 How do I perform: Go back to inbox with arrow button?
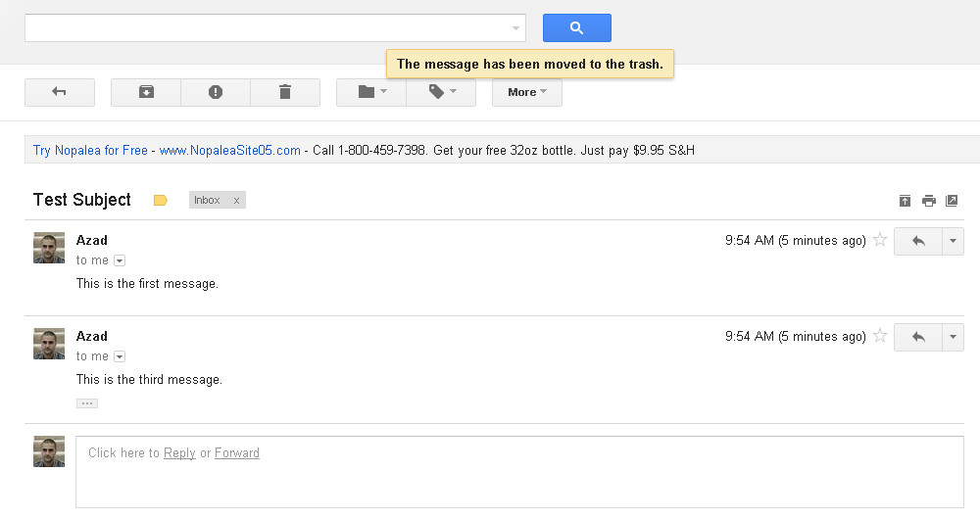pos(60,92)
